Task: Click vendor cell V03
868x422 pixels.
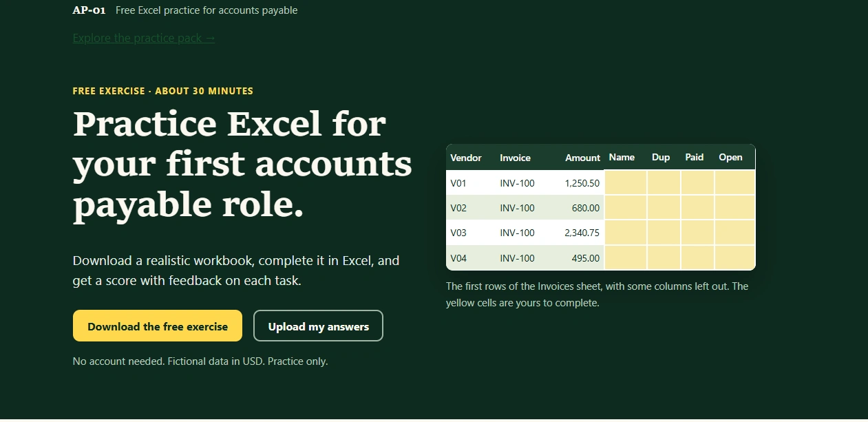Action: tap(458, 233)
